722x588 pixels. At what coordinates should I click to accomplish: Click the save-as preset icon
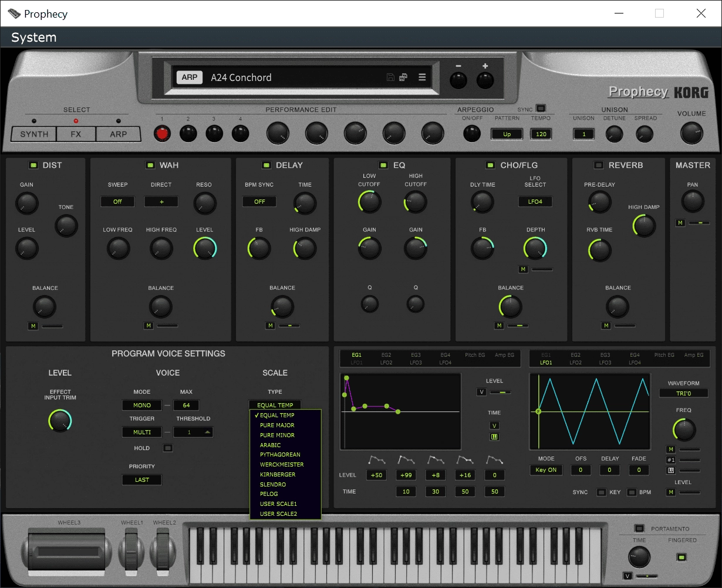tap(403, 77)
